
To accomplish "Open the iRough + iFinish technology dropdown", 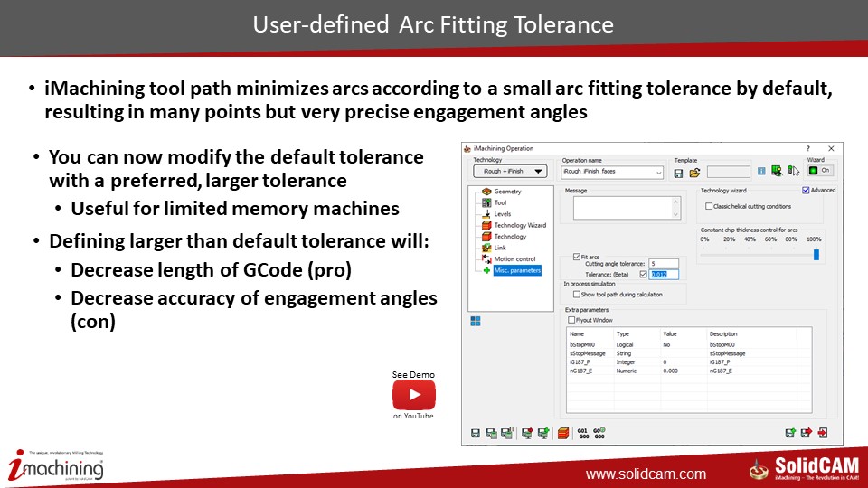I will click(x=510, y=171).
